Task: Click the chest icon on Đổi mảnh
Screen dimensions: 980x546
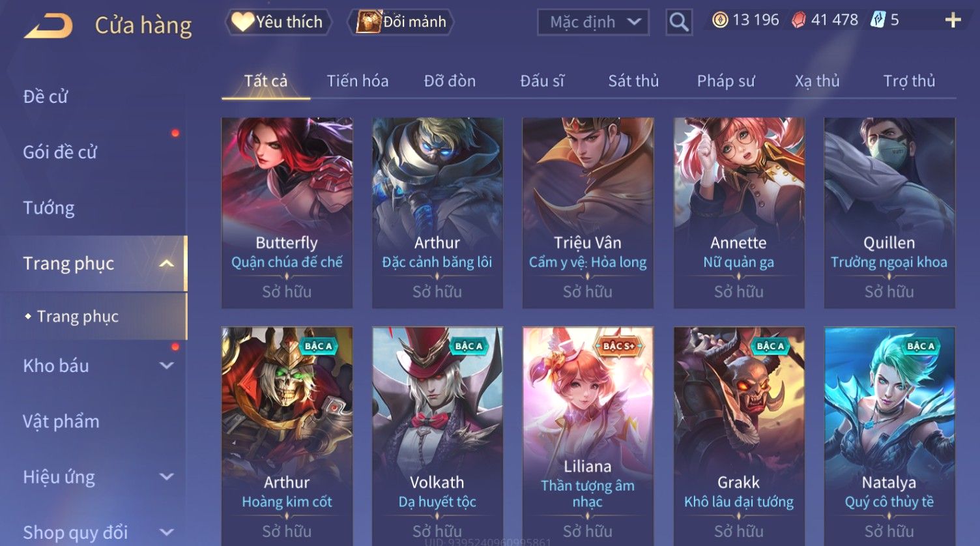Action: (369, 22)
